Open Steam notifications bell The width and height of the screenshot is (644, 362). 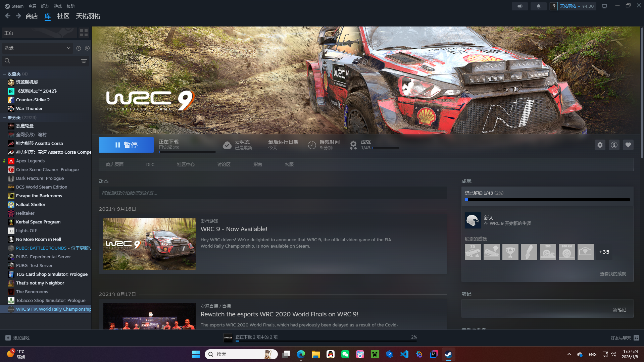tap(538, 6)
